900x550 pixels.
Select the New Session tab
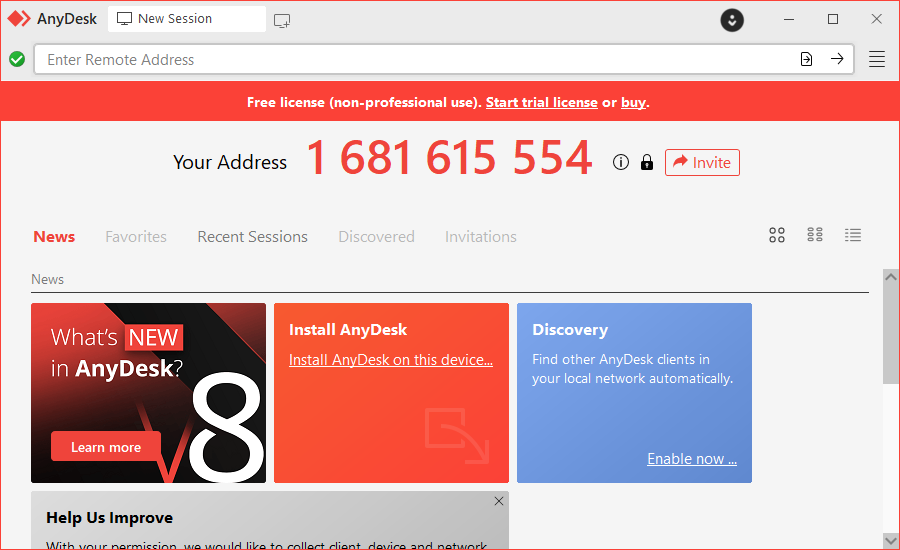187,19
